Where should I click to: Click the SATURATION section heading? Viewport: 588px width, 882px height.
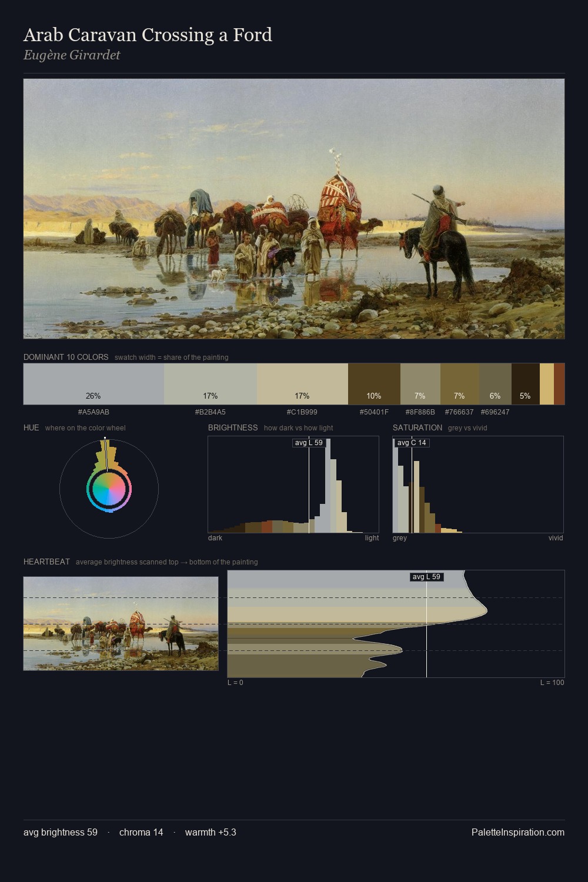(x=417, y=427)
